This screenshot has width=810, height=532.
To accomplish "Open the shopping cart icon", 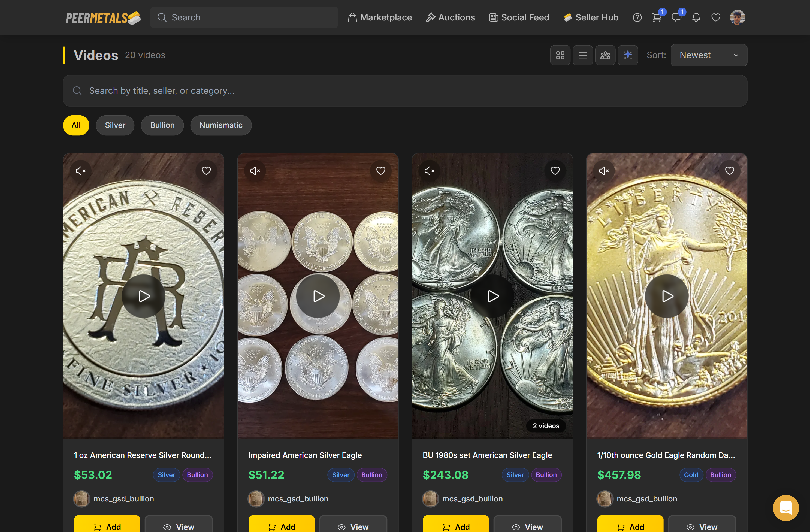I will pos(657,17).
